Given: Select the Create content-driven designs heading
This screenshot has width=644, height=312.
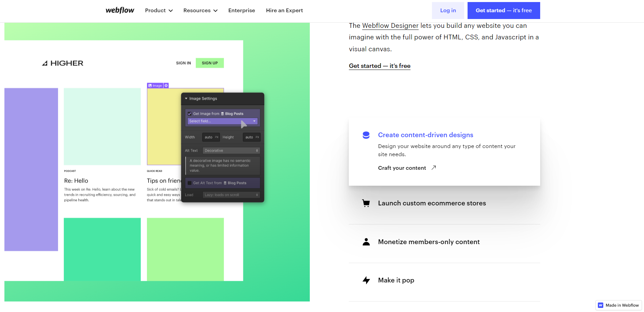Looking at the screenshot, I should (425, 135).
